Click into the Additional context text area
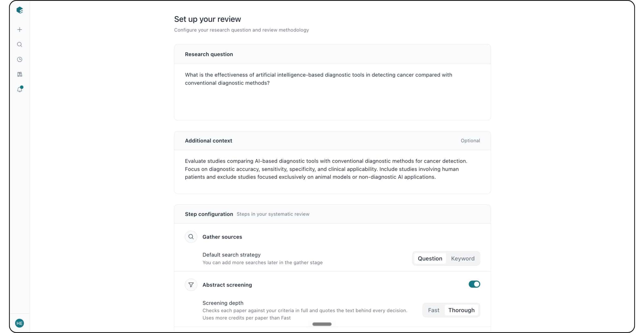The height and width of the screenshot is (333, 644). click(x=332, y=171)
